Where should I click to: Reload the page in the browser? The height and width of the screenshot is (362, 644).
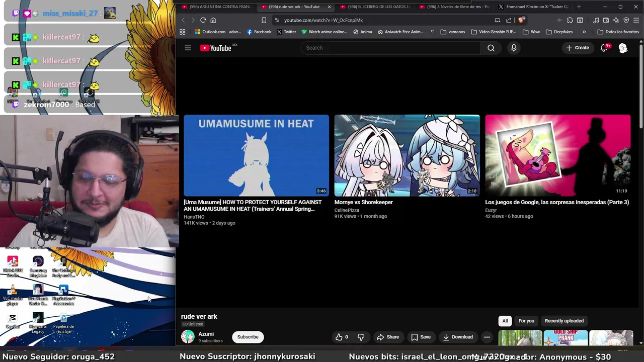[203, 20]
